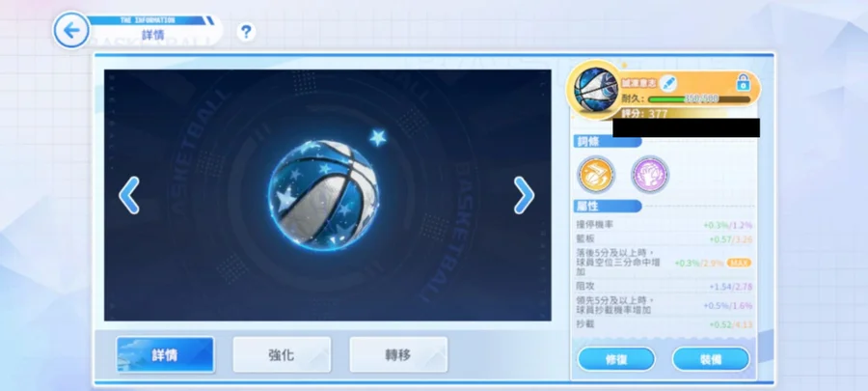Go back using the arrow icon
Image resolution: width=868 pixels, height=391 pixels.
pyautogui.click(x=71, y=30)
